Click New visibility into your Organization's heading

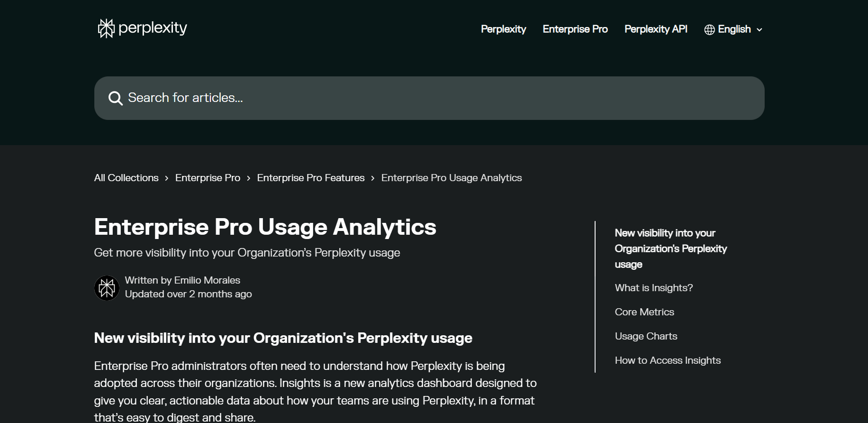pos(283,338)
